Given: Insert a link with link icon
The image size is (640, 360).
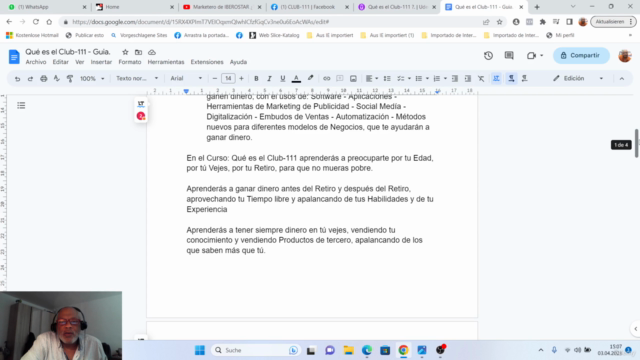Looking at the screenshot, I should [x=327, y=78].
